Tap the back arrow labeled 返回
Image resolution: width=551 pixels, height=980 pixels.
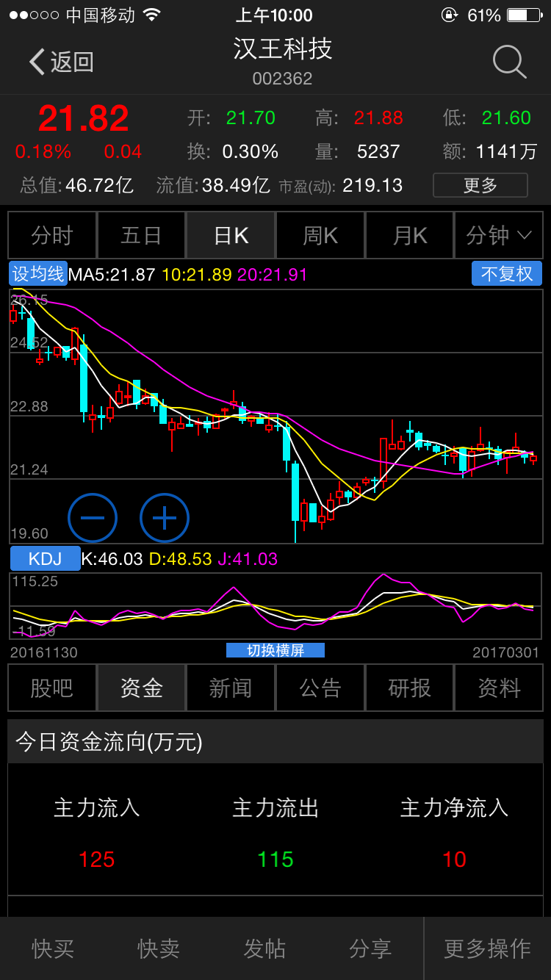click(x=62, y=62)
